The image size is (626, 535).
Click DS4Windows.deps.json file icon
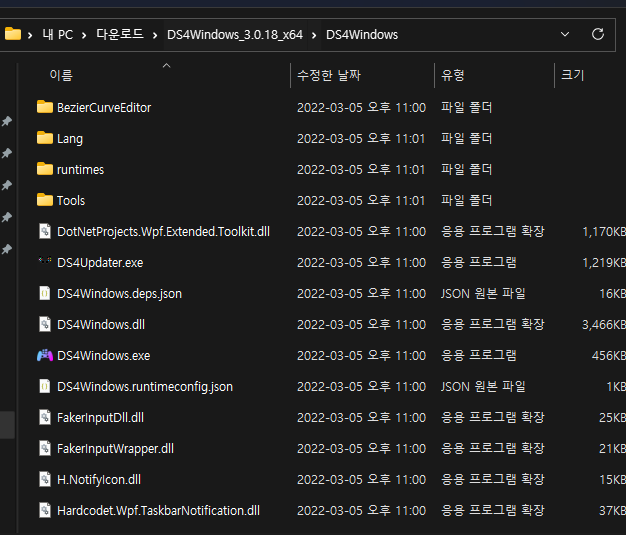pos(45,293)
